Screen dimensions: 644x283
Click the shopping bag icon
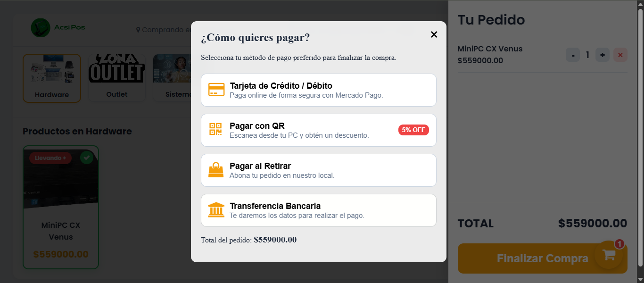coord(216,170)
